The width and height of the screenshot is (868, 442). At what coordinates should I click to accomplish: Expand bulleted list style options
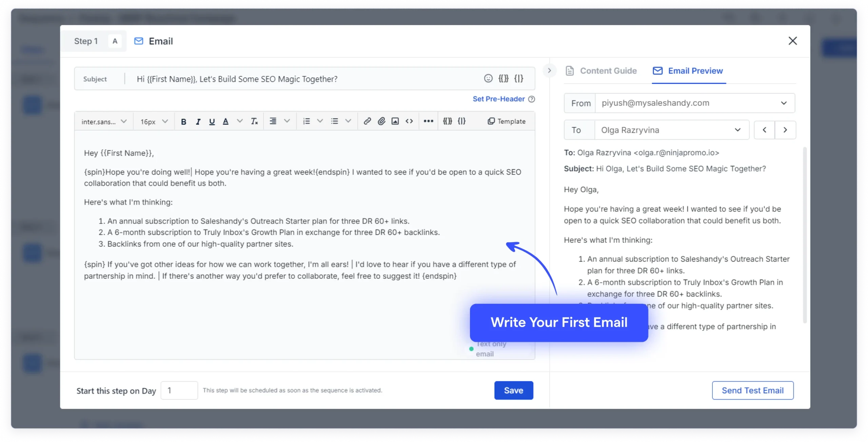click(348, 121)
